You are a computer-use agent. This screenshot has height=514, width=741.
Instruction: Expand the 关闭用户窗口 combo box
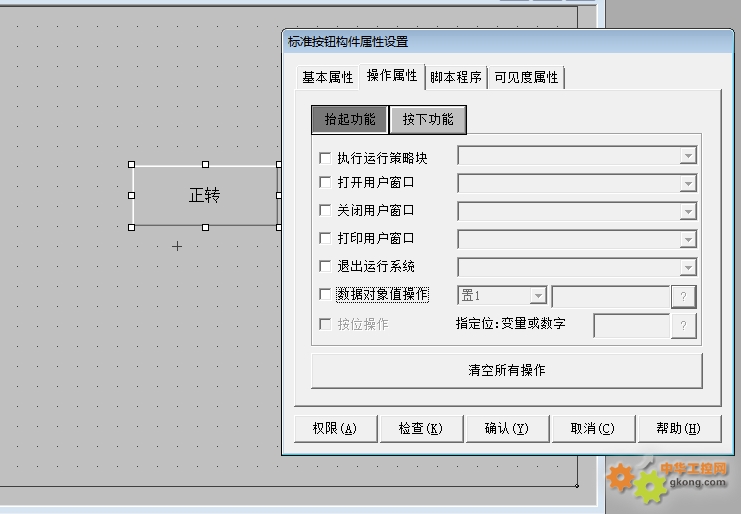pos(688,211)
